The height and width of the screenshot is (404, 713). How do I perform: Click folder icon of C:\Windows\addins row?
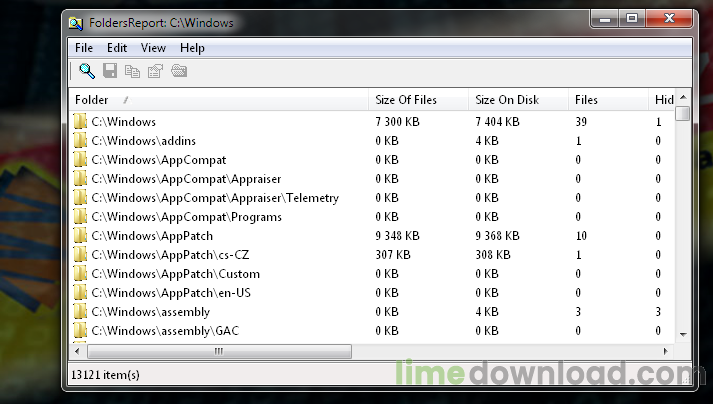tap(80, 141)
